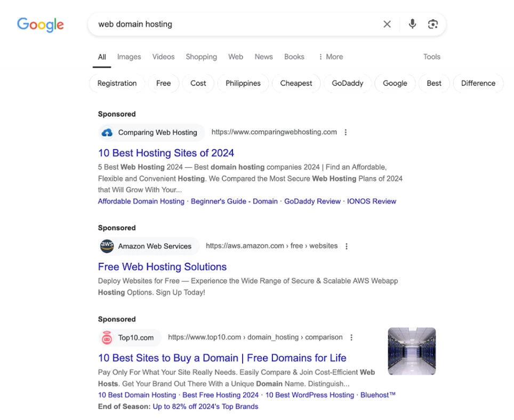Select the All results tab
Viewport: 514px width, 420px height.
(x=102, y=57)
